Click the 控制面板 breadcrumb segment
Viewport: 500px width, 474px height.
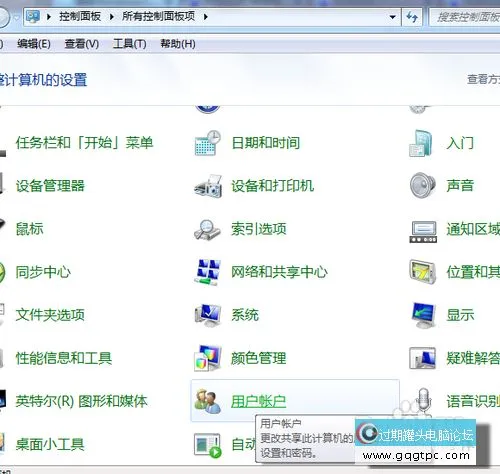[80, 16]
